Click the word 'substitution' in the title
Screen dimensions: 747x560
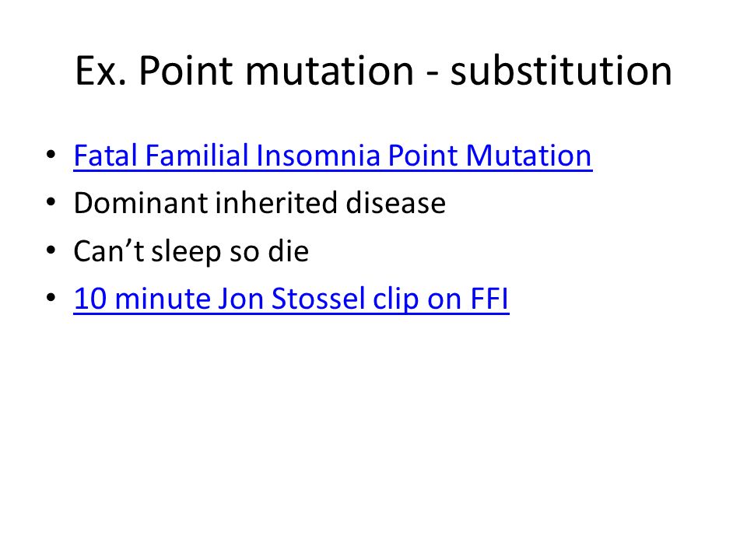point(561,71)
